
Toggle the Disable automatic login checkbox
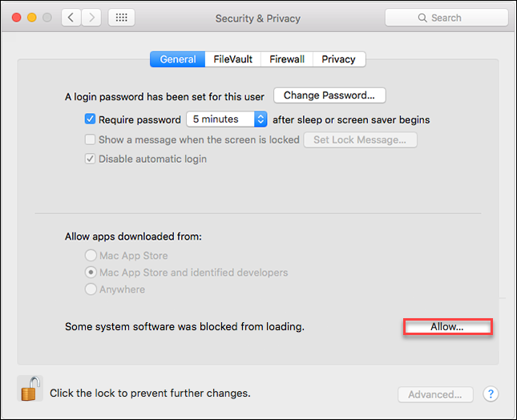90,159
